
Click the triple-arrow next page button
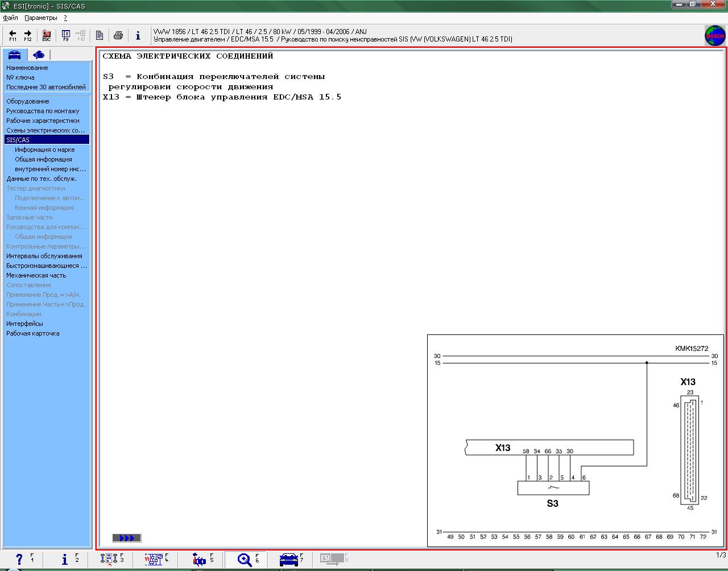coord(127,538)
